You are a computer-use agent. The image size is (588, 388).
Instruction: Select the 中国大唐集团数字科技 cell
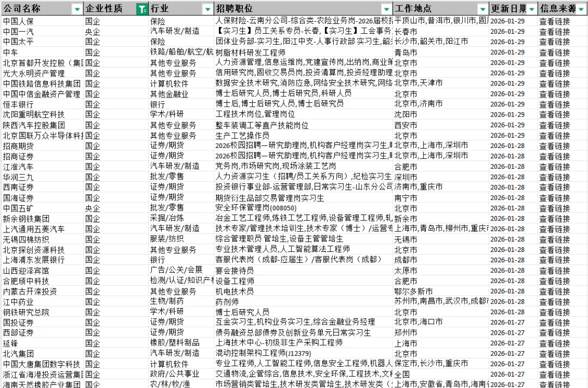pos(42,364)
